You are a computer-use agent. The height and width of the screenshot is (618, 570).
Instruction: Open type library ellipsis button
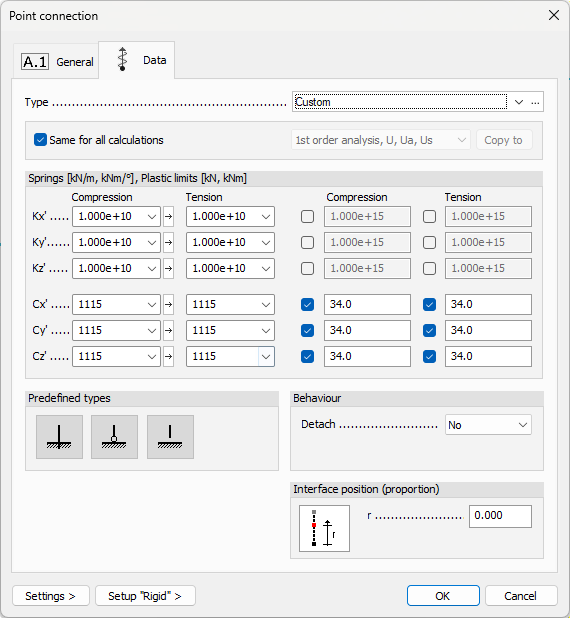(535, 102)
